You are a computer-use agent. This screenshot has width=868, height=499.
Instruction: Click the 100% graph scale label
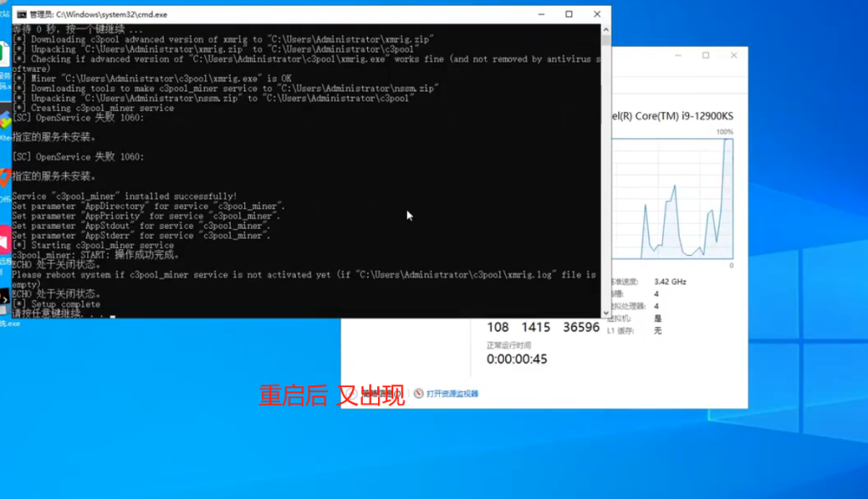pyautogui.click(x=725, y=131)
